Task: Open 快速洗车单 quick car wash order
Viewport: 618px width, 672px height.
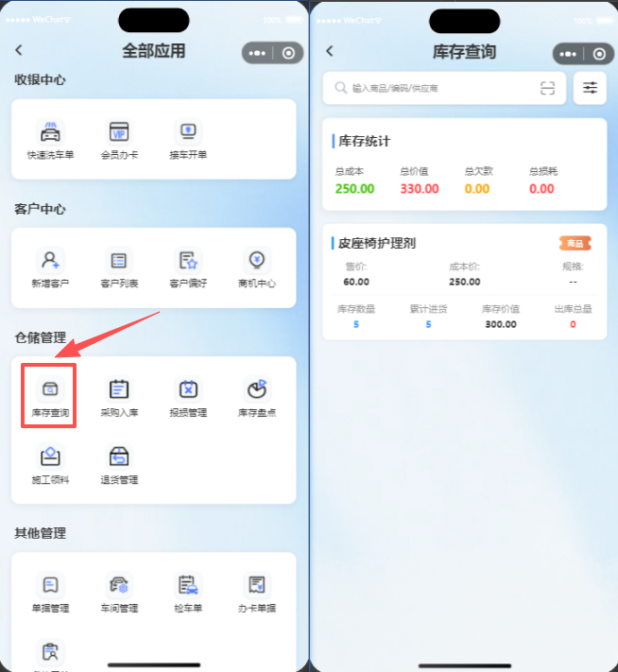Action: pyautogui.click(x=50, y=140)
